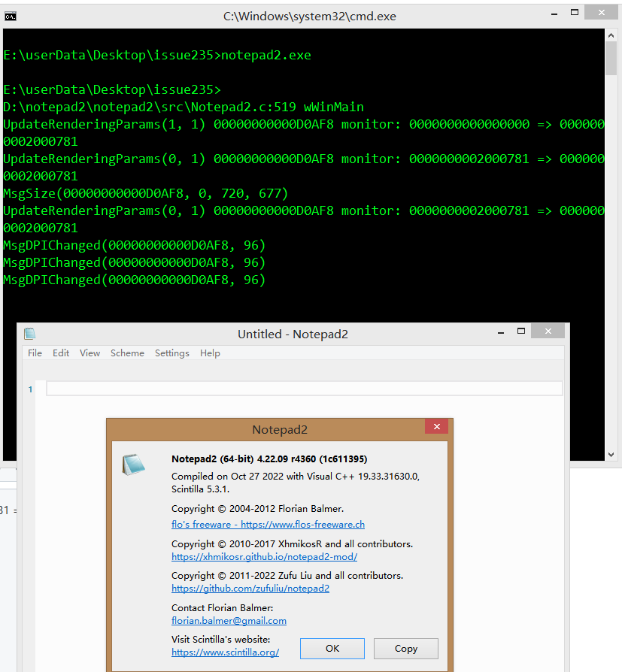This screenshot has height=672, width=622.
Task: Maximize the Untitled - Notepad2 window
Action: point(521,331)
